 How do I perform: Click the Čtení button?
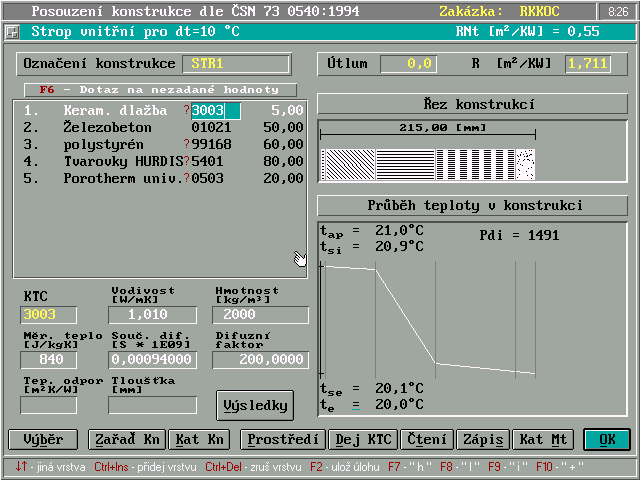click(x=427, y=439)
